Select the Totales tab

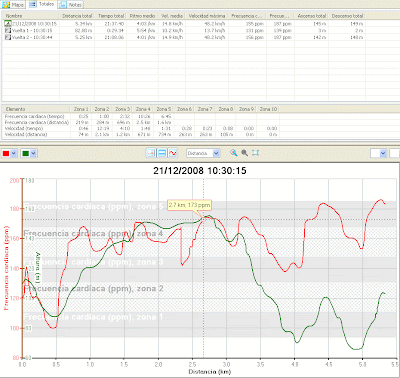point(42,4)
